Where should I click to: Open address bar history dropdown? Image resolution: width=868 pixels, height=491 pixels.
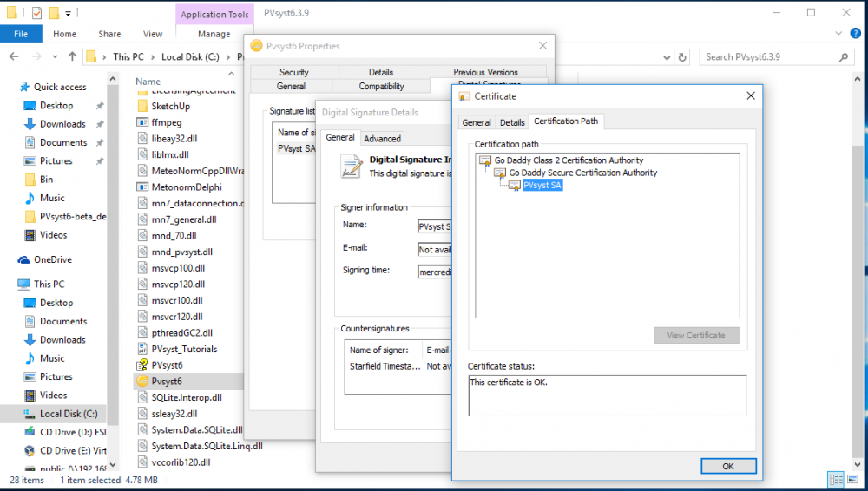(667, 57)
